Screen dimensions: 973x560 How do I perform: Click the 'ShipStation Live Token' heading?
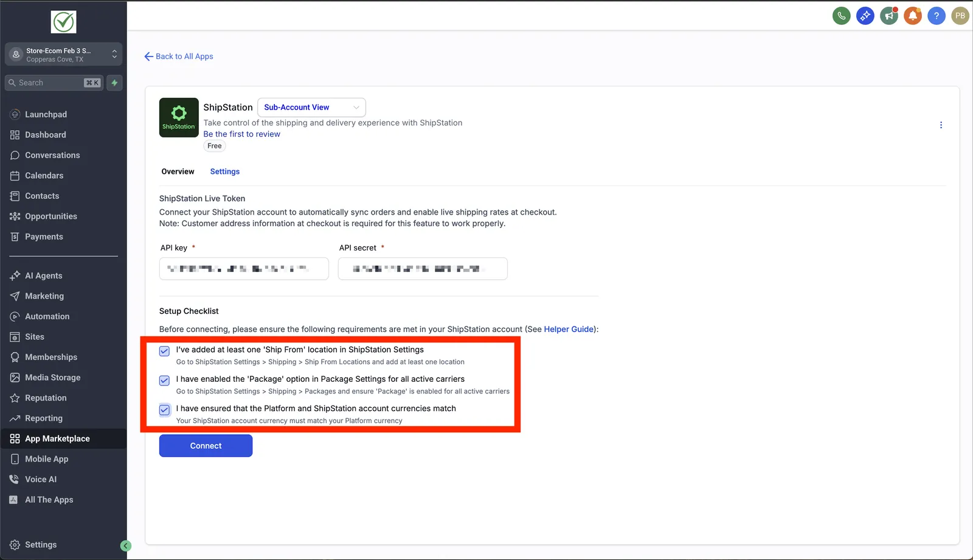[203, 198]
